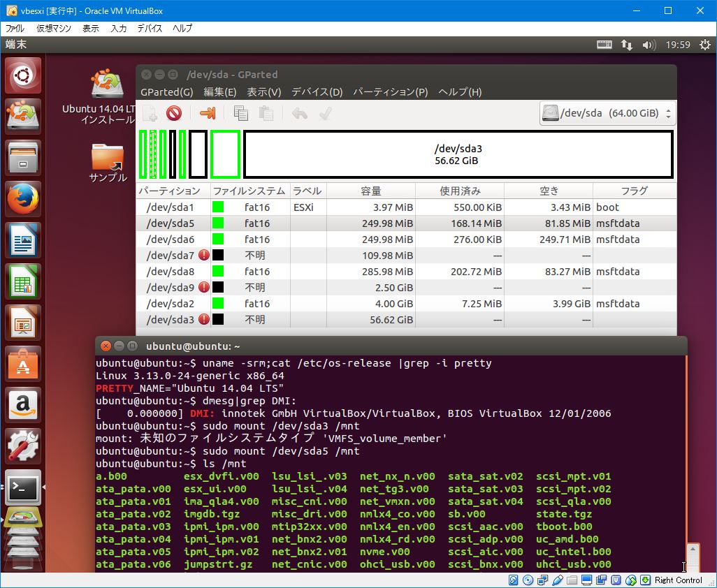Click the warning icon beside /dev/sda9

coord(204,287)
